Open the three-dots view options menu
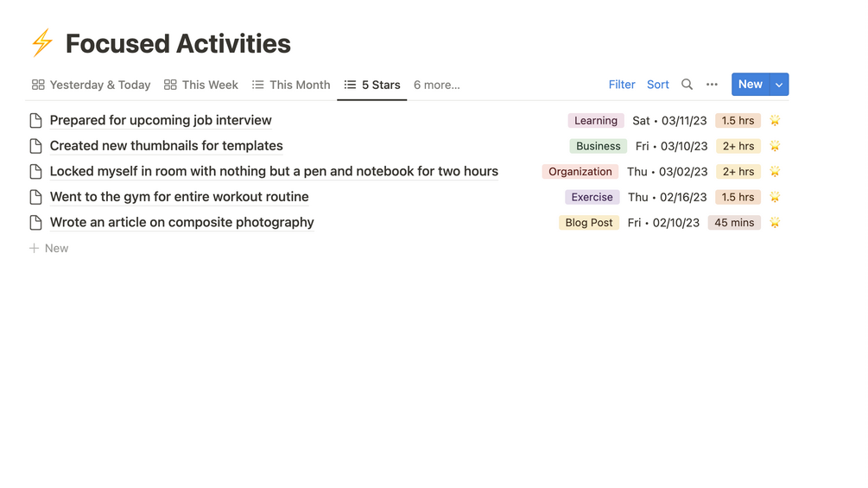Image resolution: width=868 pixels, height=488 pixels. (x=712, y=85)
